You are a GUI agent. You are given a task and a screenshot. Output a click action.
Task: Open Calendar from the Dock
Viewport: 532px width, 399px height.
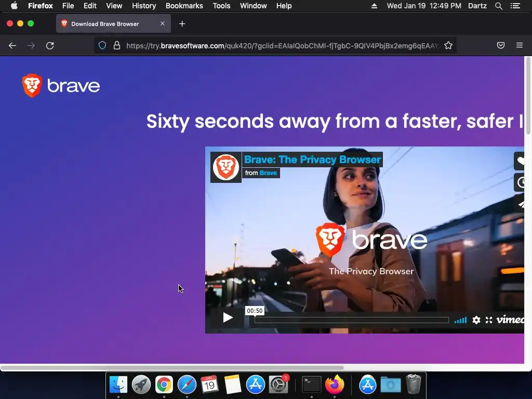pyautogui.click(x=209, y=385)
